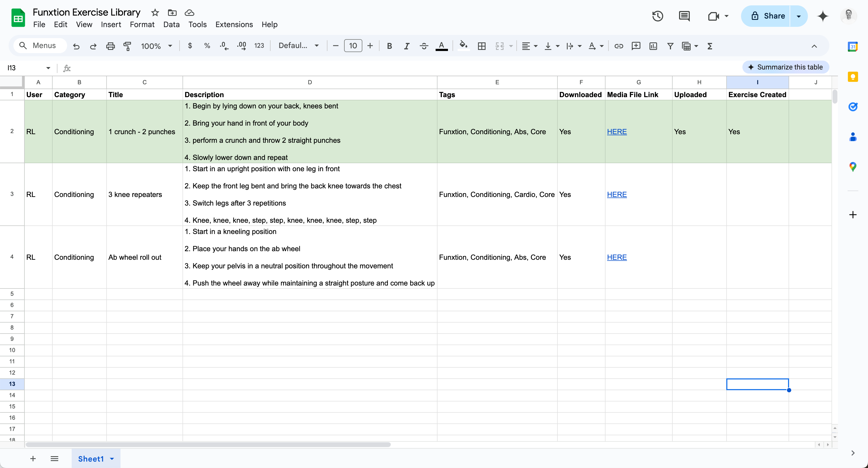Screen dimensions: 868x468
Task: Open Functions sigma icon
Action: coord(710,46)
